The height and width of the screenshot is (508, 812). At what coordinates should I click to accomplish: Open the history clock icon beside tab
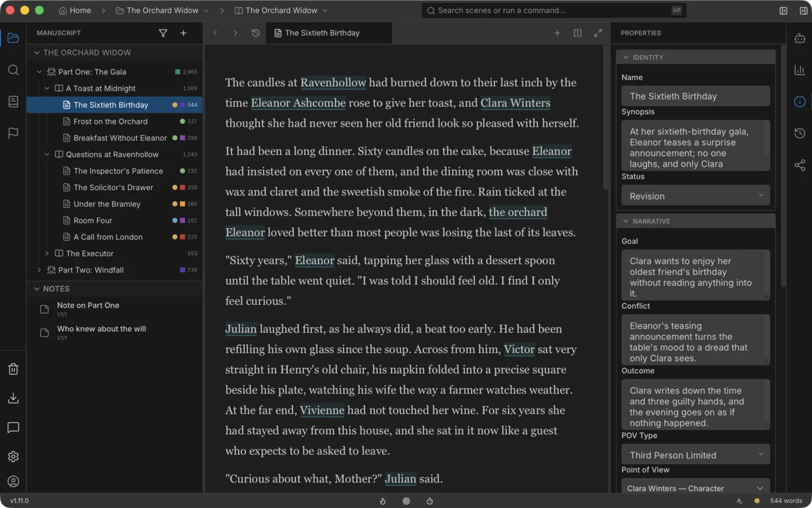[255, 33]
